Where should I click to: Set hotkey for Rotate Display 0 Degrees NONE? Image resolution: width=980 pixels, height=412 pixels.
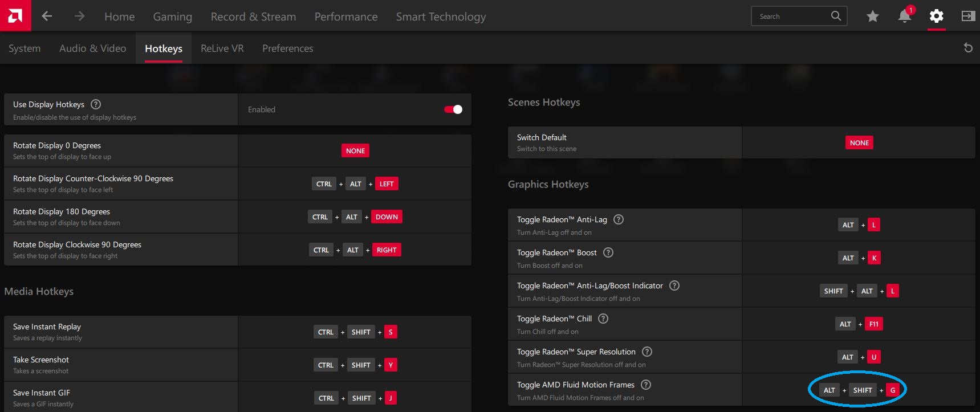tap(355, 150)
